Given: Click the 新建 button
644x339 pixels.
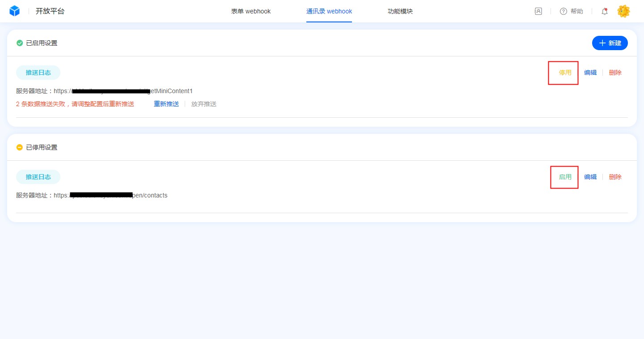Looking at the screenshot, I should tap(610, 43).
